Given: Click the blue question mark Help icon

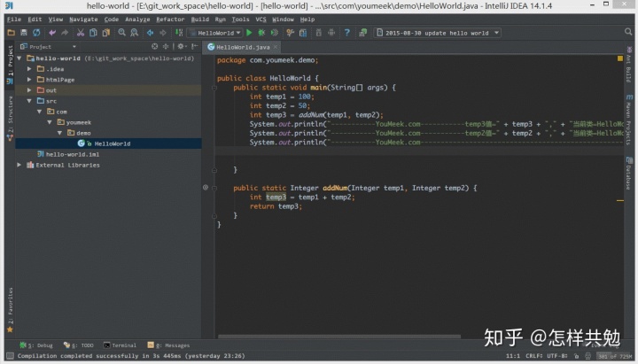Looking at the screenshot, I should coord(347,33).
